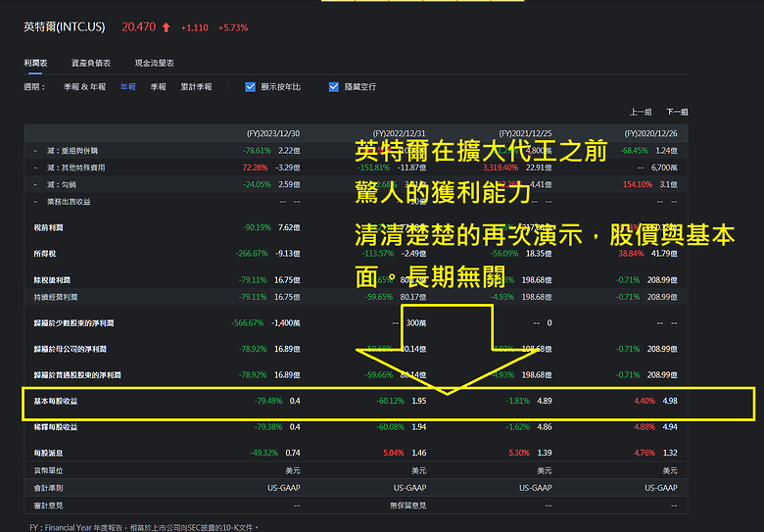Click the -566.67% minority interest change
The height and width of the screenshot is (532, 764).
click(248, 323)
